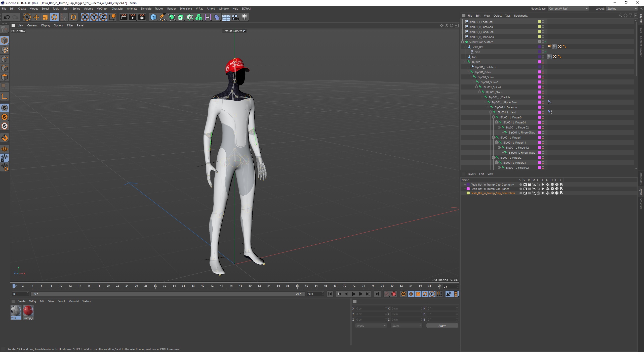Image resolution: width=644 pixels, height=352 pixels.
Task: Switch to the Takes side tab
Action: pyautogui.click(x=641, y=30)
